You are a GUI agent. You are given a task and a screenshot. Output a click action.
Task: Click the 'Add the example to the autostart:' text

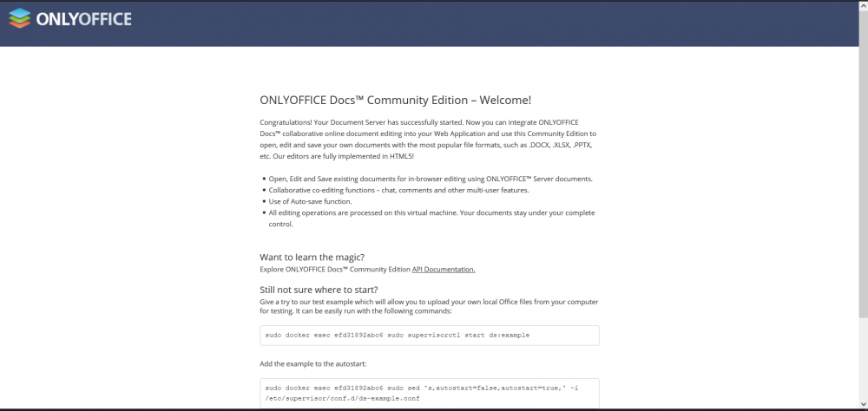coord(312,364)
